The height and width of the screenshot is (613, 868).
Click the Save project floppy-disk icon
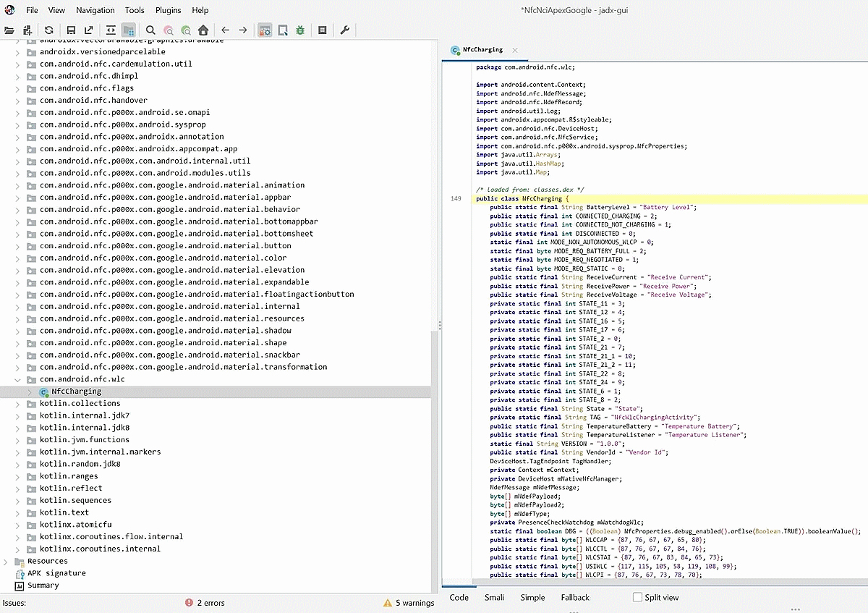pos(71,30)
